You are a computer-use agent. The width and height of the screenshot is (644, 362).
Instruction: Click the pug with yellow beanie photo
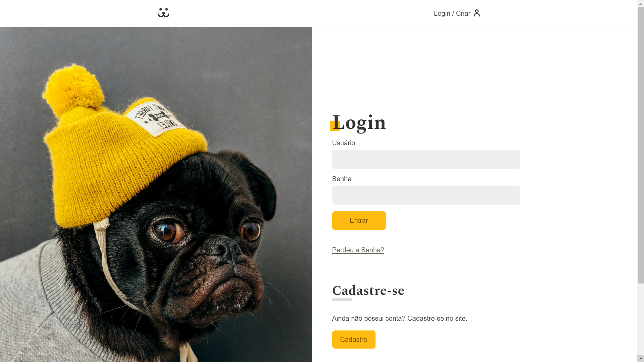click(x=156, y=194)
